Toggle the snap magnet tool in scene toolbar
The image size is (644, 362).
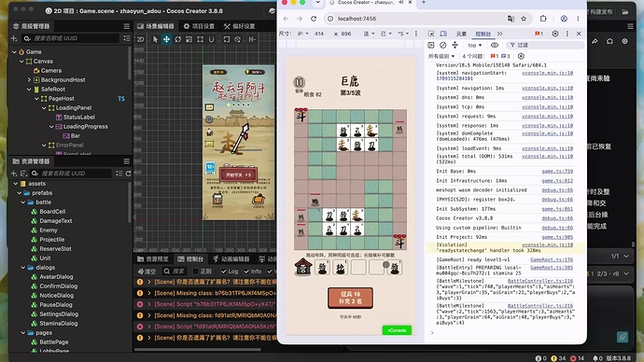[211, 39]
